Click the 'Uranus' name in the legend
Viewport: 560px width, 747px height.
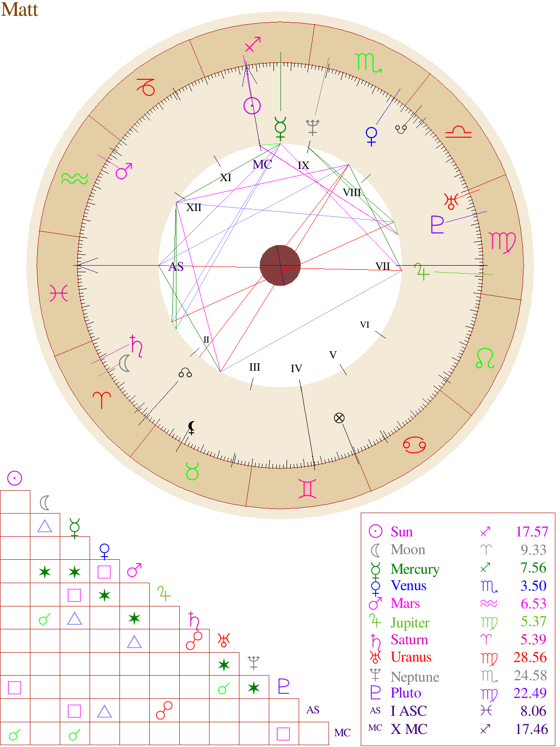[x=411, y=657]
